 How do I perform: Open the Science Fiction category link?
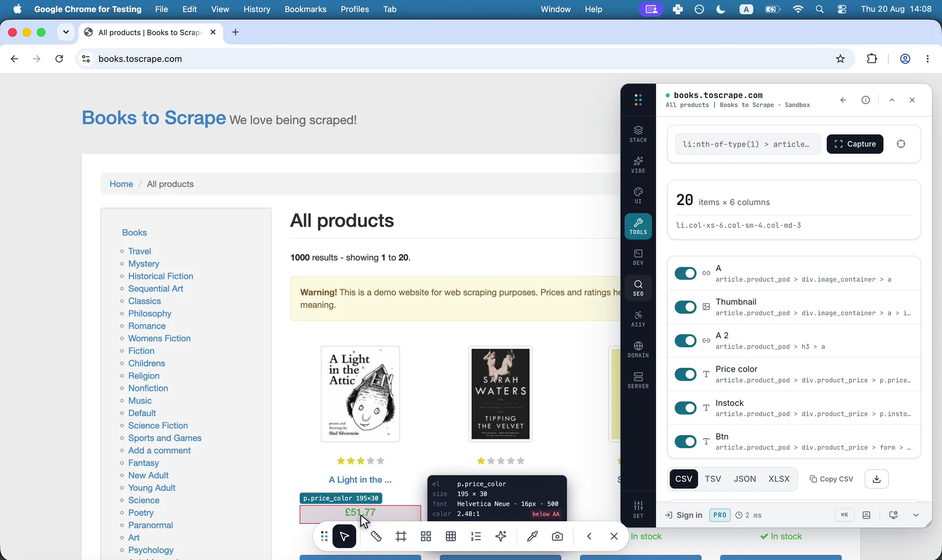point(158,426)
